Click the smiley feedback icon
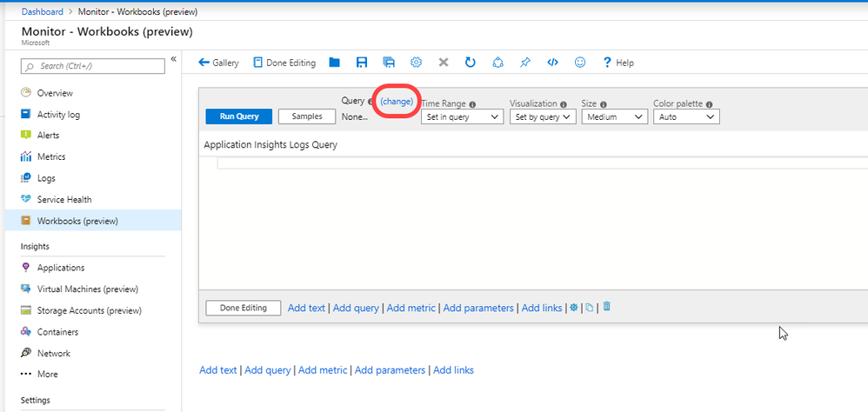This screenshot has width=868, height=412. pyautogui.click(x=579, y=63)
